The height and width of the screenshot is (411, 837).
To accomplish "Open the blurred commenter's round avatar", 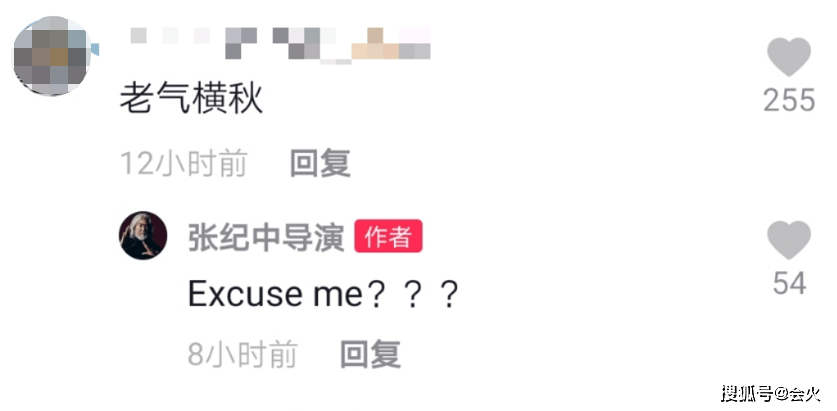I will 51,56.
